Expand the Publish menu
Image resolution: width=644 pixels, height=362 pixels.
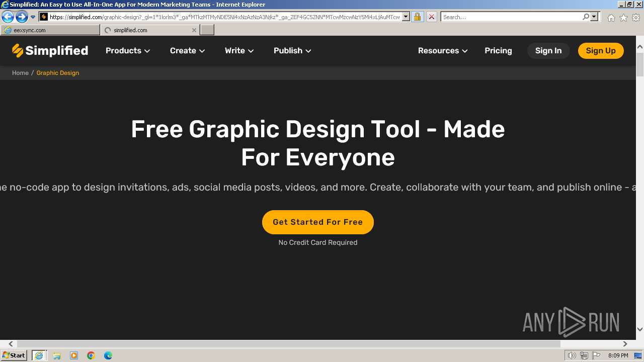pos(292,50)
